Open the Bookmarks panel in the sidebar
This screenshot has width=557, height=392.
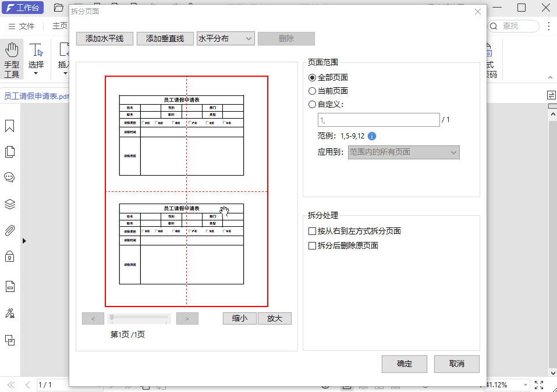[x=9, y=126]
